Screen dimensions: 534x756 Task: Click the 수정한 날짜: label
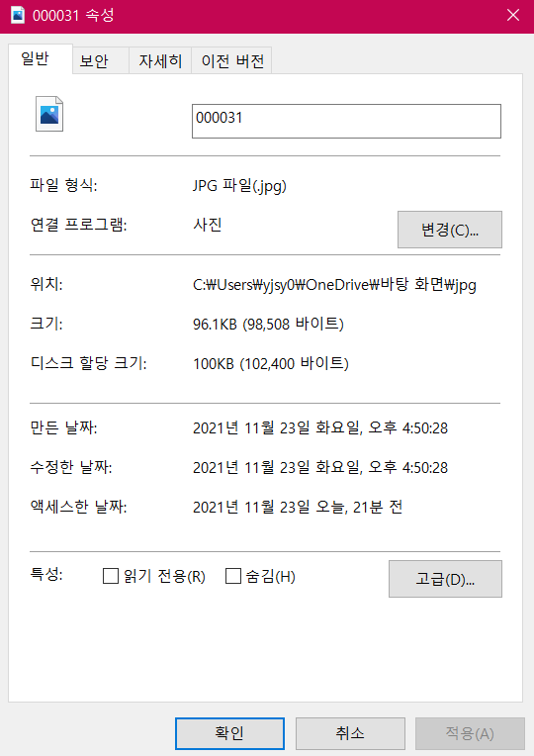pyautogui.click(x=71, y=467)
